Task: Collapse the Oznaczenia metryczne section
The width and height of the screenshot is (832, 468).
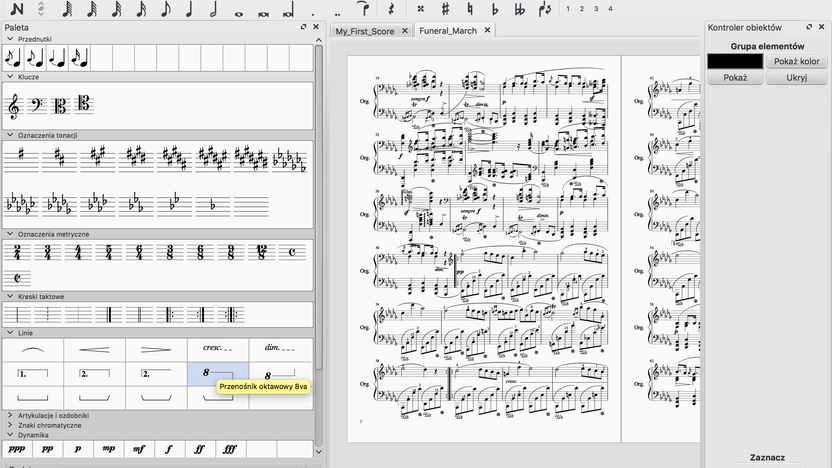Action: click(10, 233)
